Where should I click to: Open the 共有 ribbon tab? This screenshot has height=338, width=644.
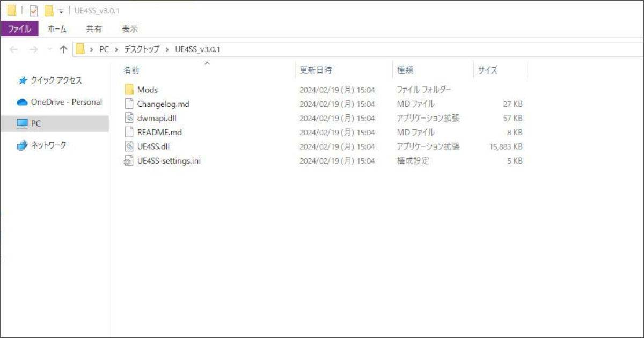[x=94, y=28]
